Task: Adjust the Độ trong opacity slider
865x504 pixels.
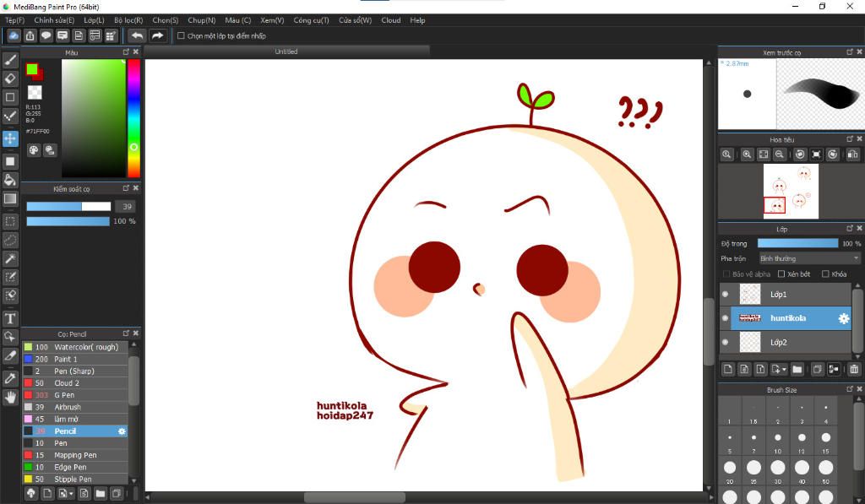Action: click(797, 243)
